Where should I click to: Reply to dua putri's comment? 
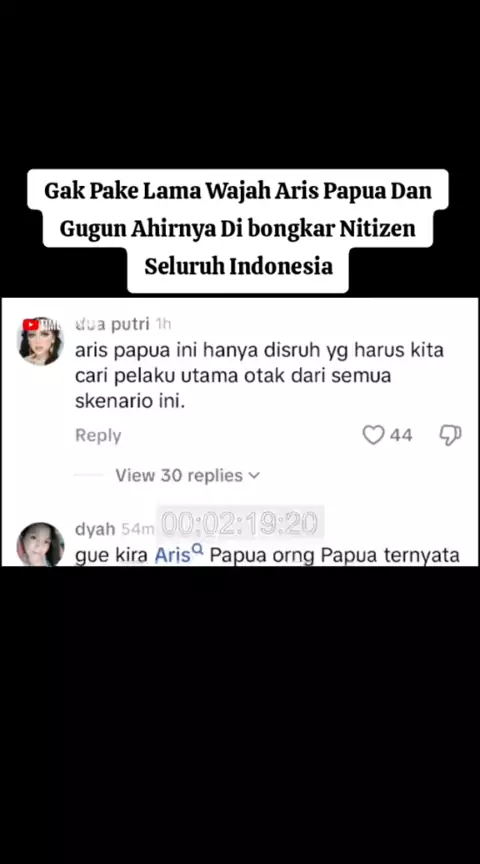98,436
